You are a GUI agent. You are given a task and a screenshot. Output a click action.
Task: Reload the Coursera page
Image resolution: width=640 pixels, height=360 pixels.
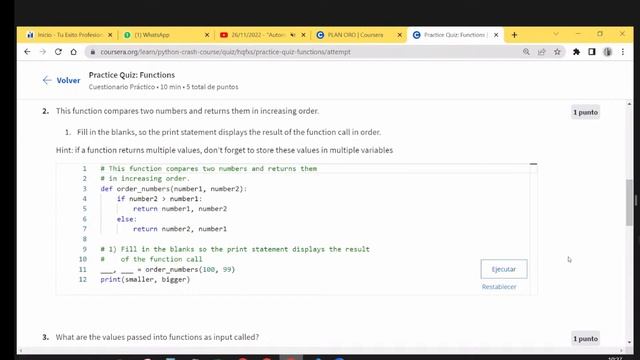coord(58,52)
